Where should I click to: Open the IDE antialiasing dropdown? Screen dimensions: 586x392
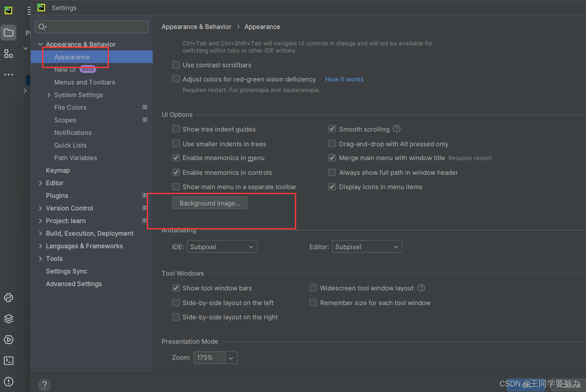(222, 247)
